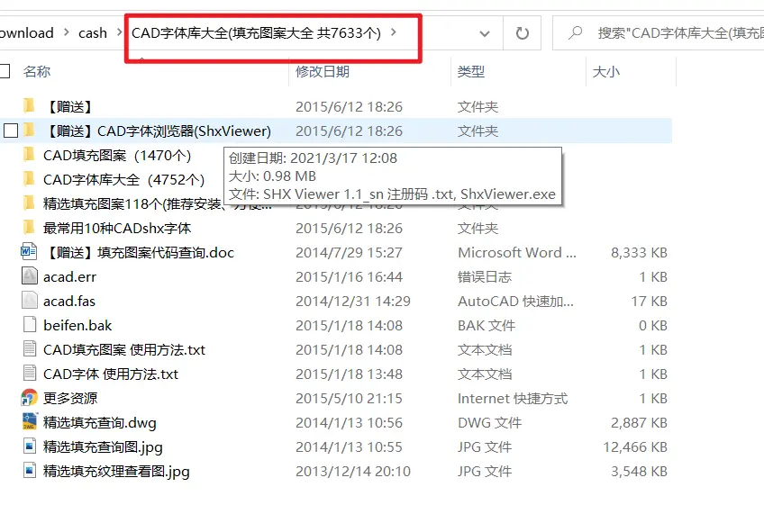This screenshot has height=532, width=764.
Task: Check the box beside CAD字体浏览器(ShxViewer)
Action: click(x=11, y=131)
